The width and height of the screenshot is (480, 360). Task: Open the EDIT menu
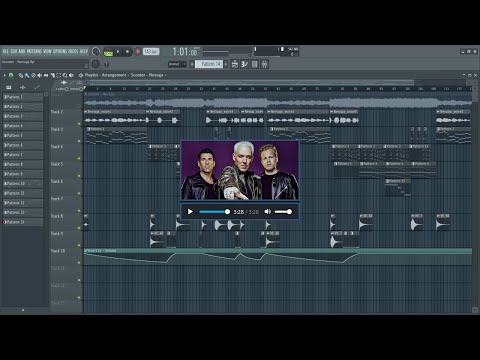pos(14,51)
